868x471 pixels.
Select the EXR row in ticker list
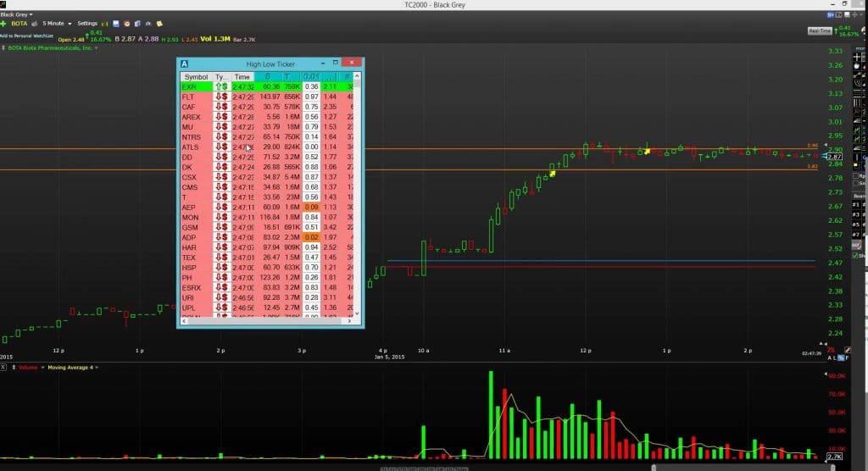click(x=267, y=87)
